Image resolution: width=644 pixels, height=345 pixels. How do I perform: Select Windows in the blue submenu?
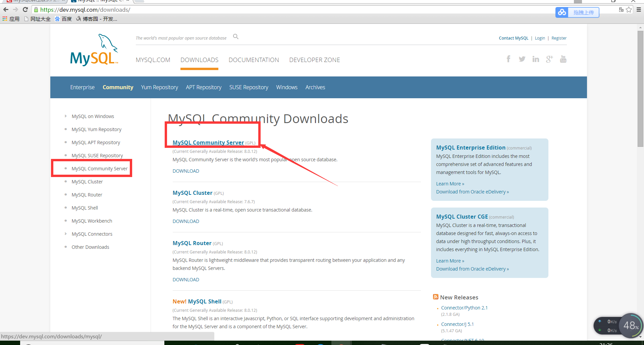(x=287, y=87)
